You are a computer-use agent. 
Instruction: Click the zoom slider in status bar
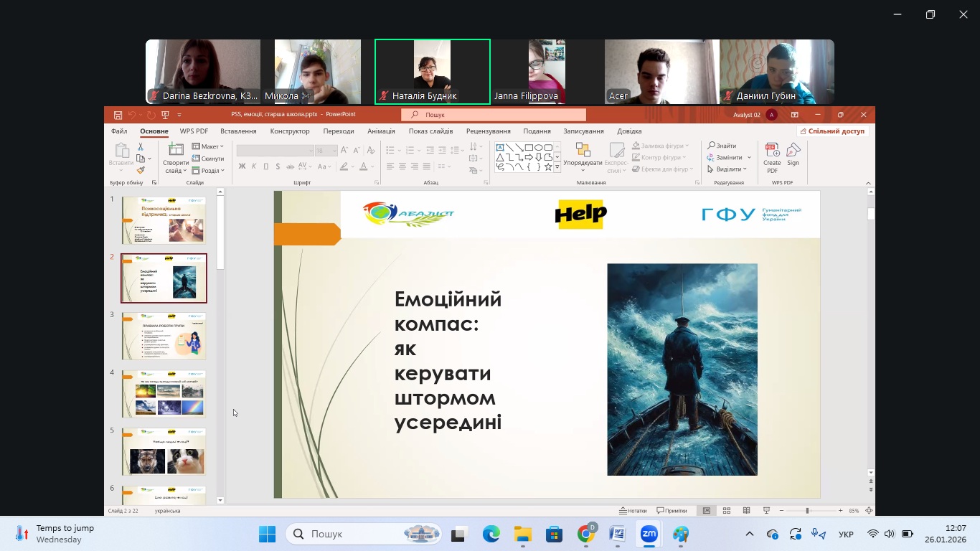(x=807, y=511)
